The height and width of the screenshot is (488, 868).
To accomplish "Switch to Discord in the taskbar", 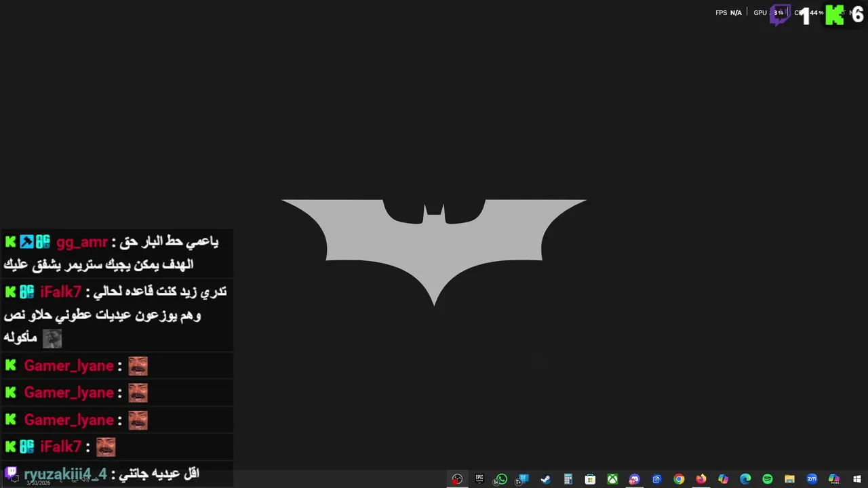I will coord(634,479).
